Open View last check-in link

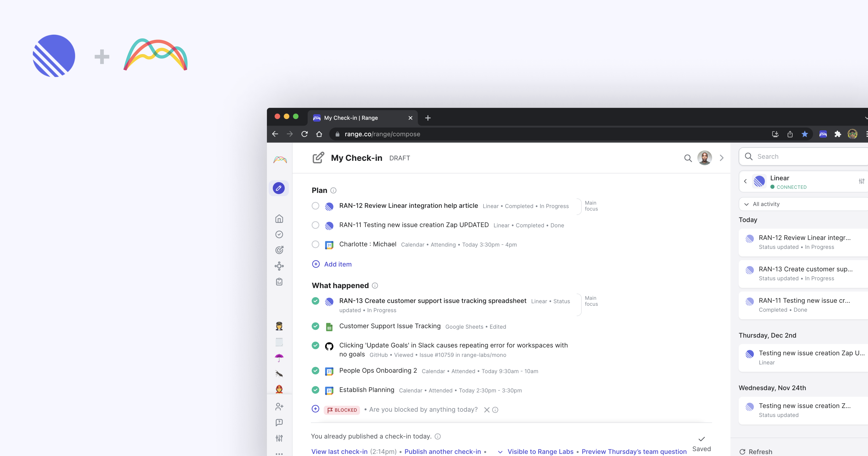(339, 452)
